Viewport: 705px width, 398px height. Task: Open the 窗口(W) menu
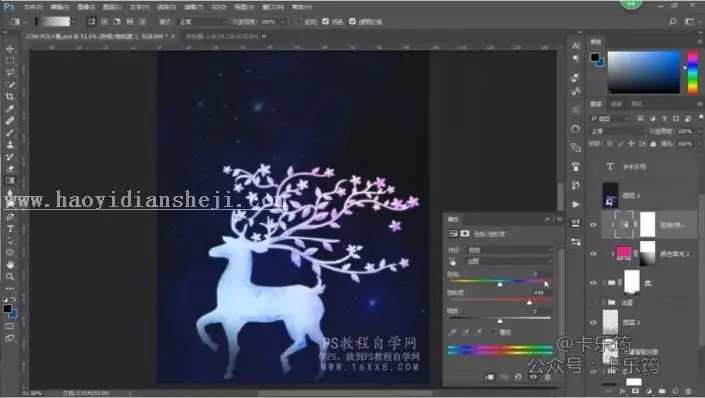click(x=272, y=7)
